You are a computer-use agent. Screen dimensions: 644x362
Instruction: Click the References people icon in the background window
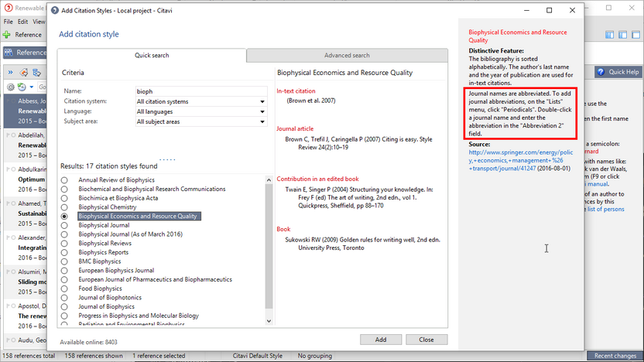9,53
